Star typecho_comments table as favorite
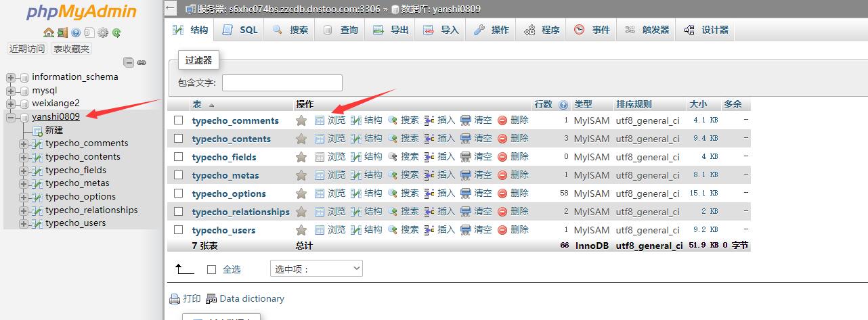Viewport: 868px width, 320px height. tap(301, 120)
